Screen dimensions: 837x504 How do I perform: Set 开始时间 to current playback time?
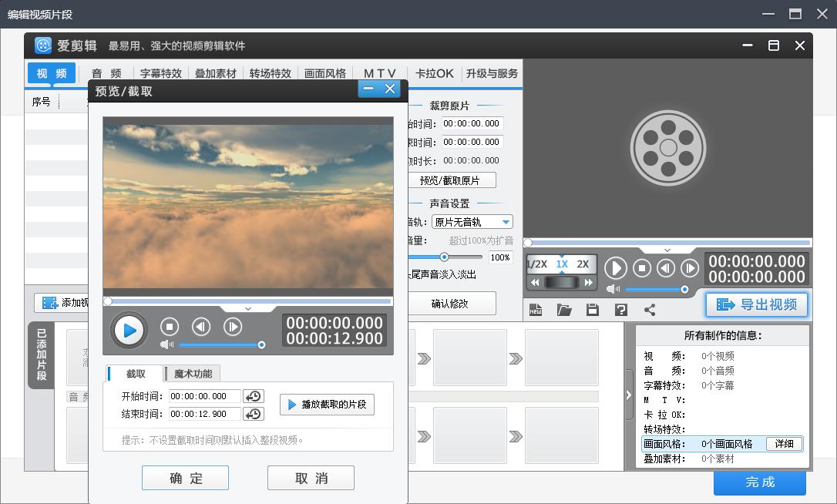pos(253,396)
